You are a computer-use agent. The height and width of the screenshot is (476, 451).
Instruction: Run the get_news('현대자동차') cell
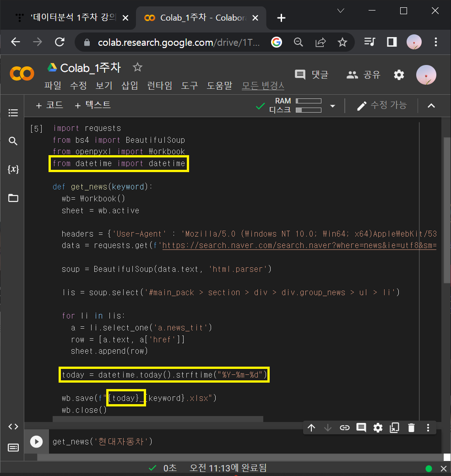37,441
